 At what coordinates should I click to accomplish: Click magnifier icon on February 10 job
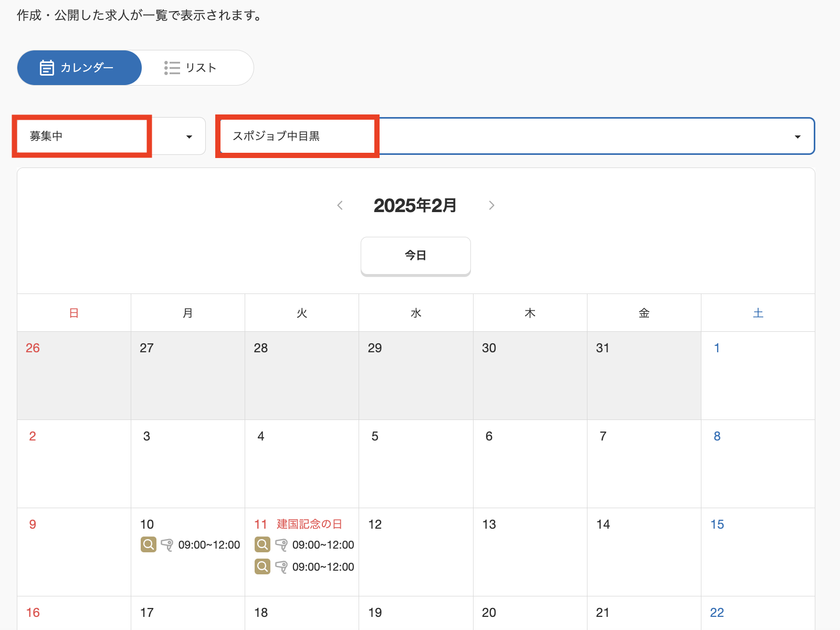click(x=149, y=544)
